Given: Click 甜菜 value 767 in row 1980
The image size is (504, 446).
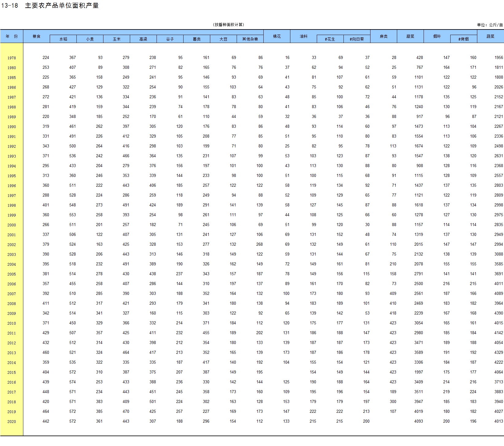Looking at the screenshot, I should point(420,67).
